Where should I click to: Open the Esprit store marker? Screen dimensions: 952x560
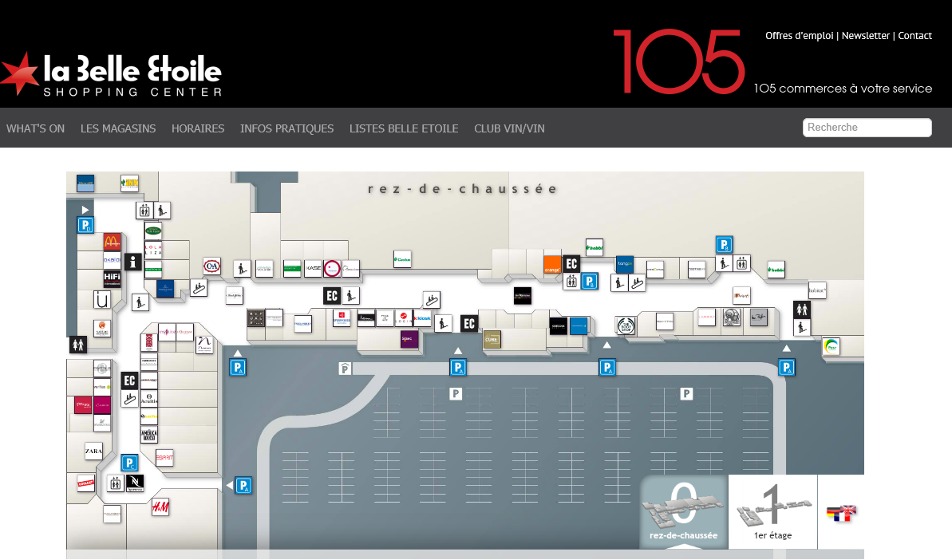pyautogui.click(x=164, y=457)
